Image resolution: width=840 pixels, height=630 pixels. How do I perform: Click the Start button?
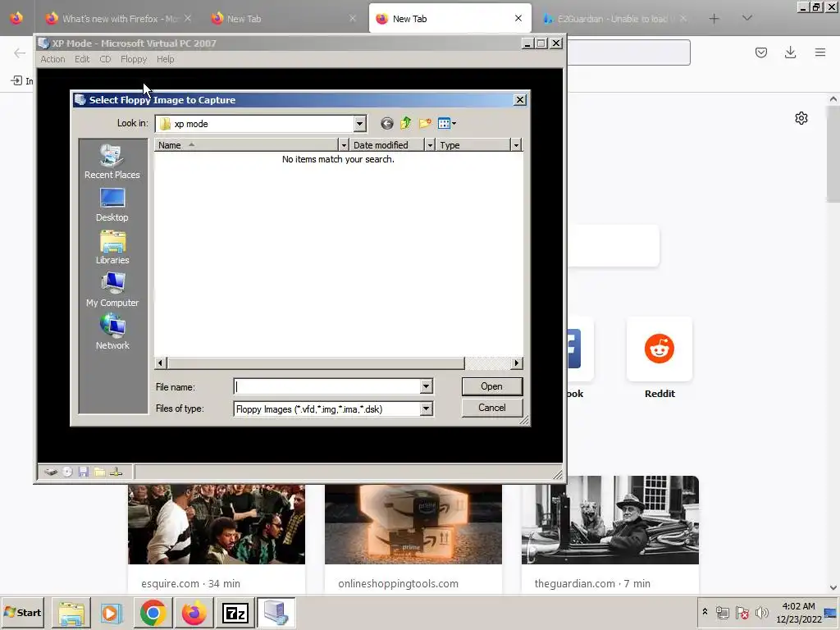(x=22, y=612)
